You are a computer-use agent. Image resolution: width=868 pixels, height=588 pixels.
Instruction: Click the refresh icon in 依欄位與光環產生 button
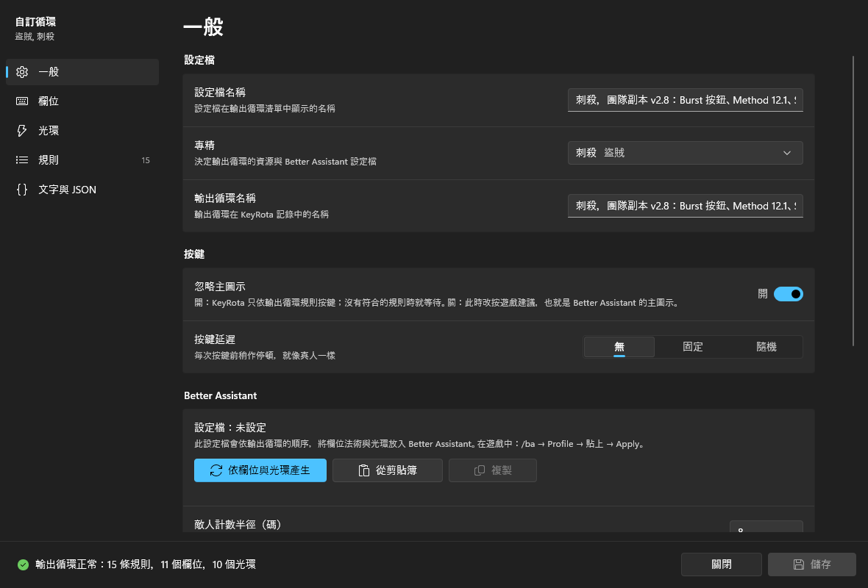(216, 470)
